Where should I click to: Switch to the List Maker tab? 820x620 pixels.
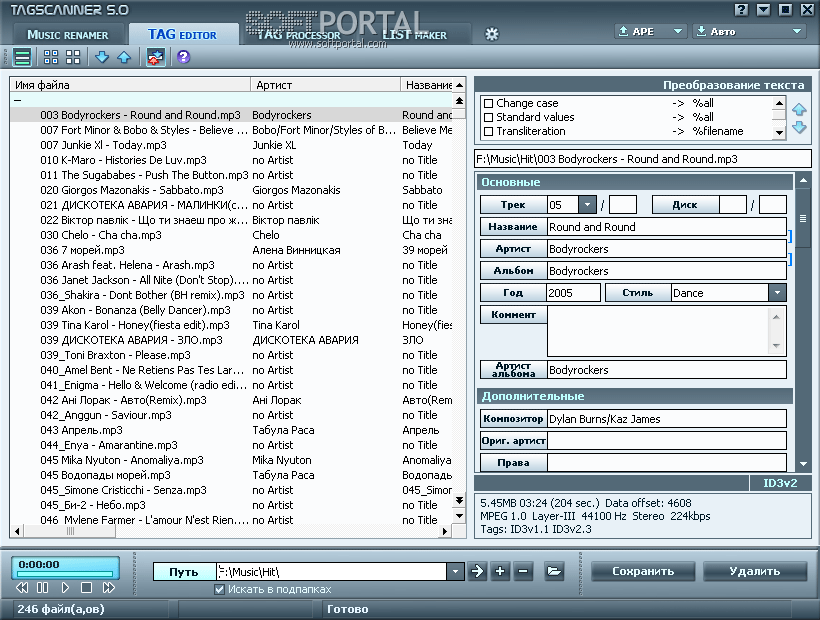414,35
